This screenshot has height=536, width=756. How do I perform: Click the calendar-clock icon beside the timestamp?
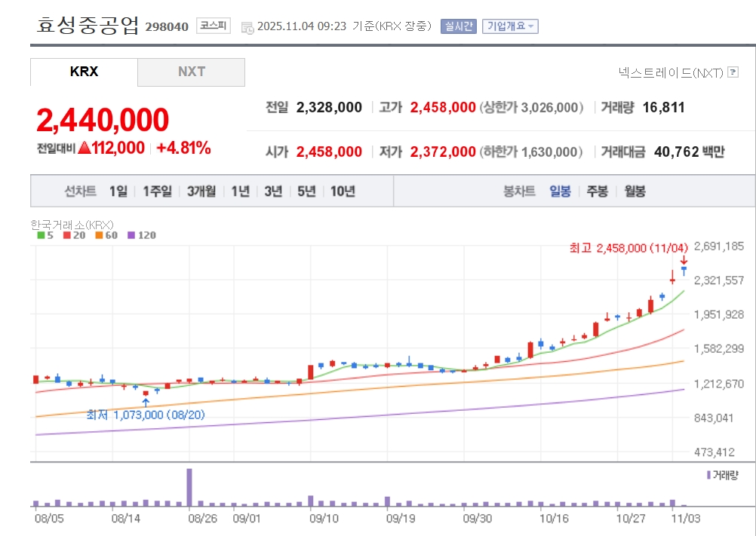tap(247, 27)
